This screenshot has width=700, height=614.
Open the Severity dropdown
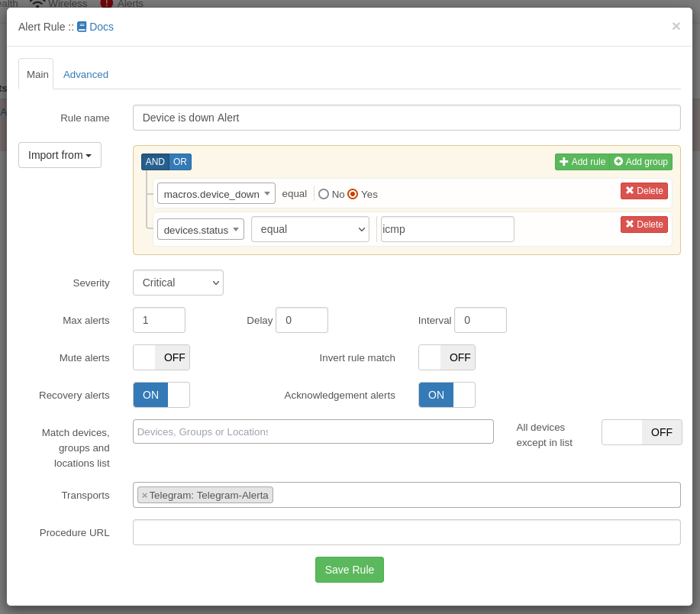click(x=178, y=283)
